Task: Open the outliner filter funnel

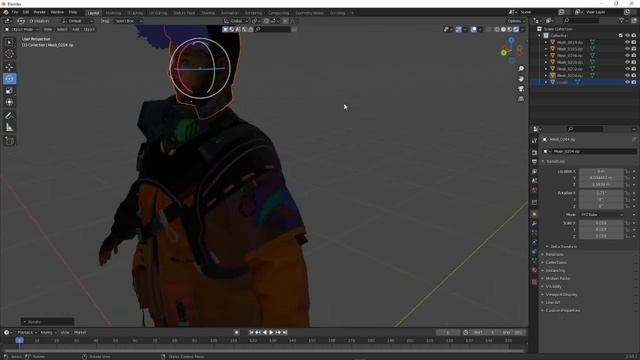Action: coord(622,20)
